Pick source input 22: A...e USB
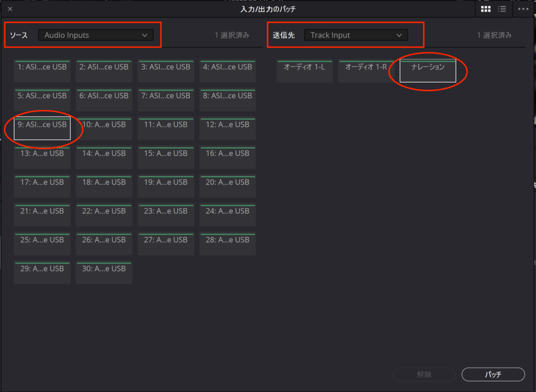 point(104,215)
